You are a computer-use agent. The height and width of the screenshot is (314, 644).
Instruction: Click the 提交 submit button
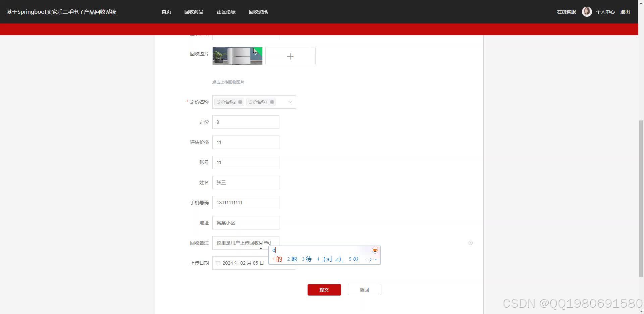click(324, 290)
